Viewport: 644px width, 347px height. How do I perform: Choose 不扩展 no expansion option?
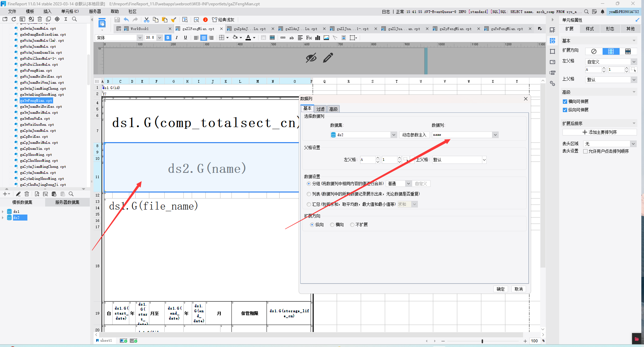tap(352, 225)
